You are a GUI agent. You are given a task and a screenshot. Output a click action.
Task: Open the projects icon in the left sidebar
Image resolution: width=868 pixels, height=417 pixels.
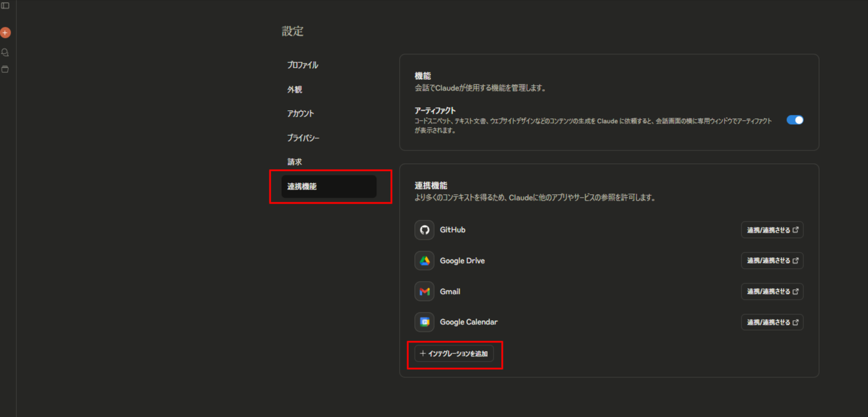point(5,69)
